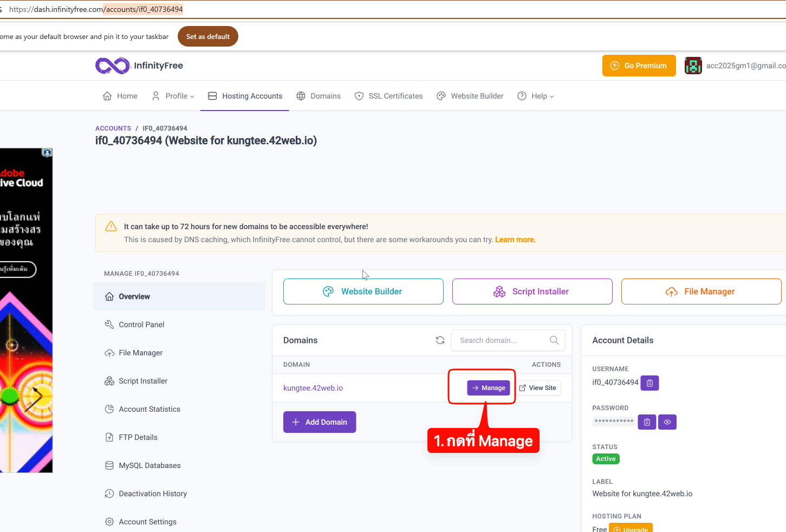The height and width of the screenshot is (532, 786).
Task: Copy the password using clipboard icon
Action: pyautogui.click(x=647, y=422)
